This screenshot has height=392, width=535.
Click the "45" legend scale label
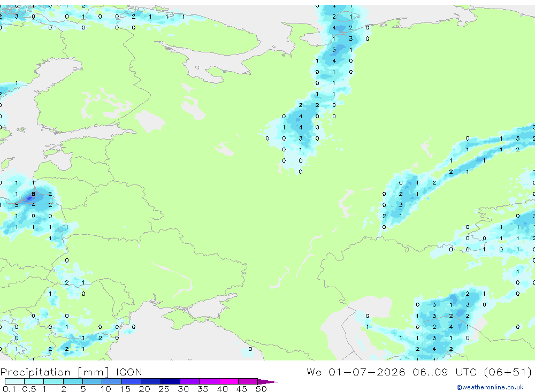[242, 389]
